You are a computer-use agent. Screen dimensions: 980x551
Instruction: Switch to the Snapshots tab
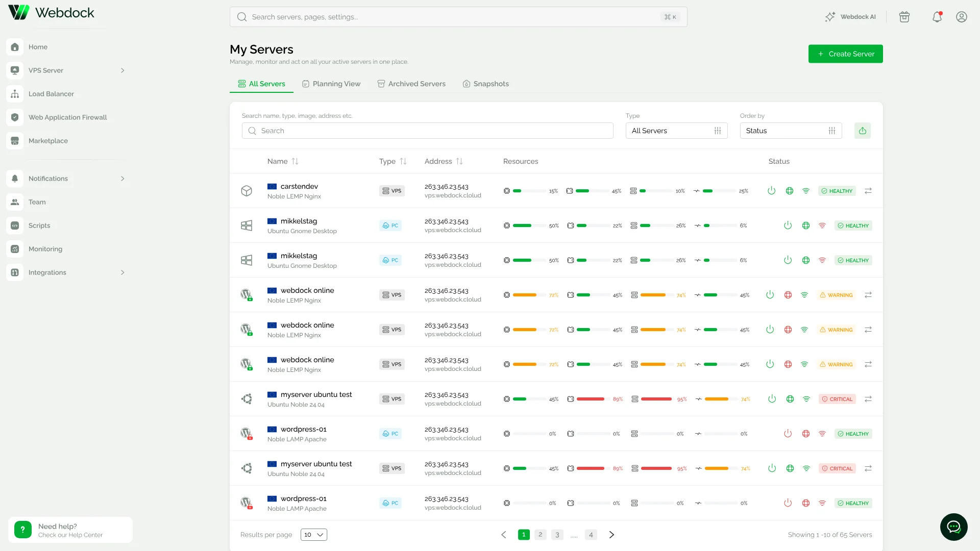click(x=485, y=84)
